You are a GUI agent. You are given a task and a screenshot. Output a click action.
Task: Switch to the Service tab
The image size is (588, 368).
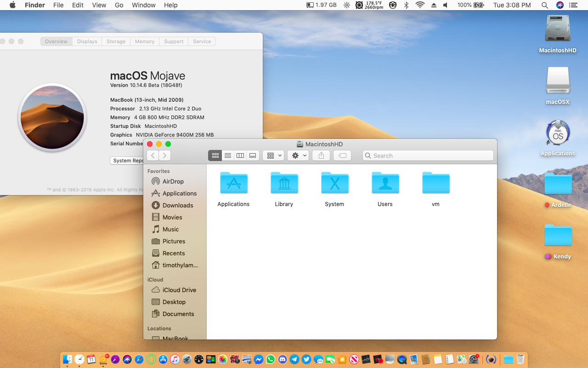(202, 41)
